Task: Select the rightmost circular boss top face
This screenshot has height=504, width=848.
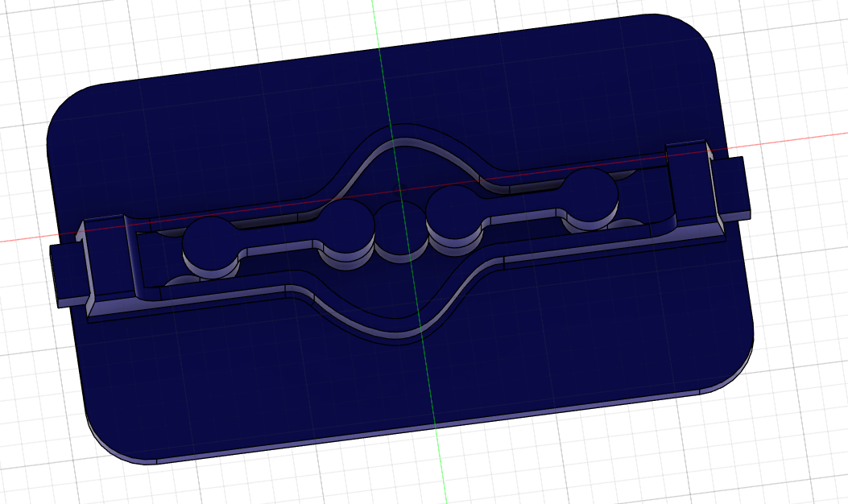Action: pos(589,192)
